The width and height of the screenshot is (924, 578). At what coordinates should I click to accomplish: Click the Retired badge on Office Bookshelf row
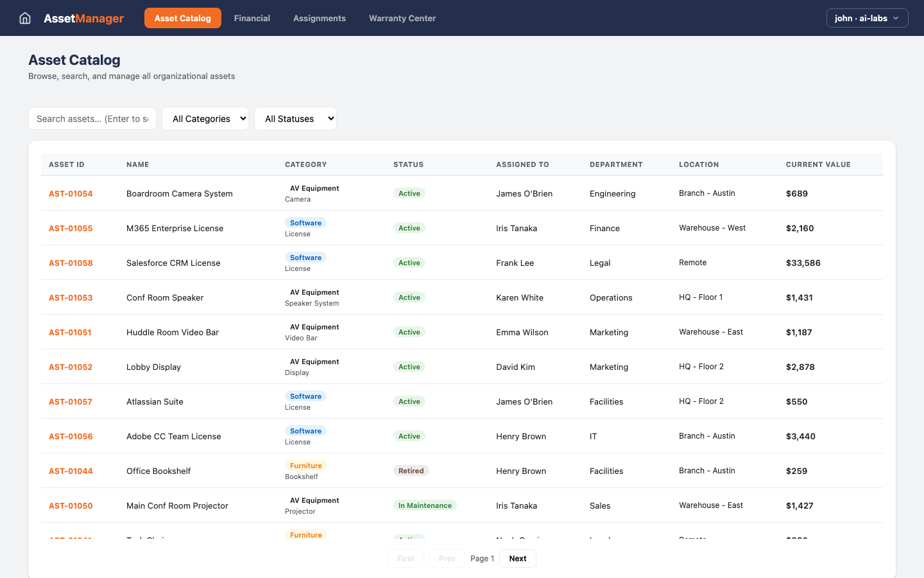click(411, 470)
